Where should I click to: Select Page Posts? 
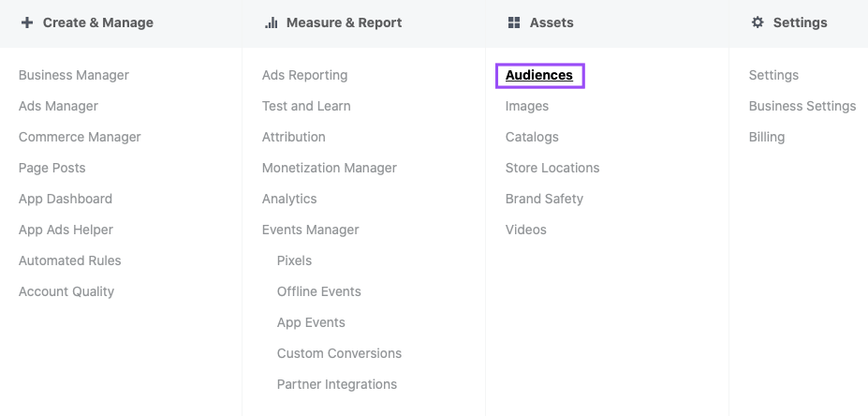[52, 168]
